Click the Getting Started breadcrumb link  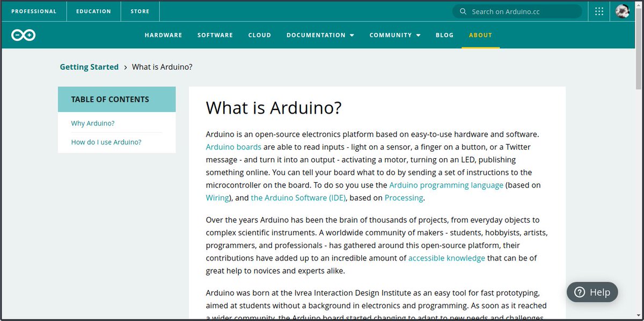(x=89, y=66)
